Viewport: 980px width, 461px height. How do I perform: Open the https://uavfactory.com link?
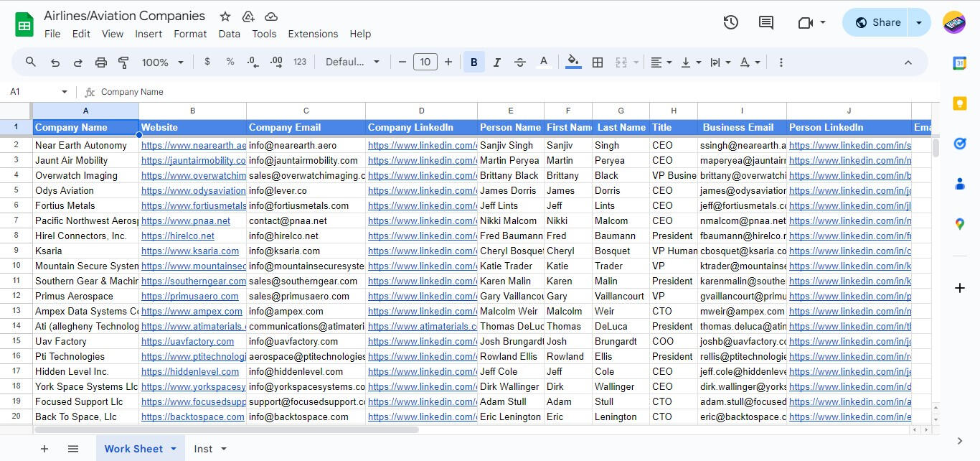[188, 341]
